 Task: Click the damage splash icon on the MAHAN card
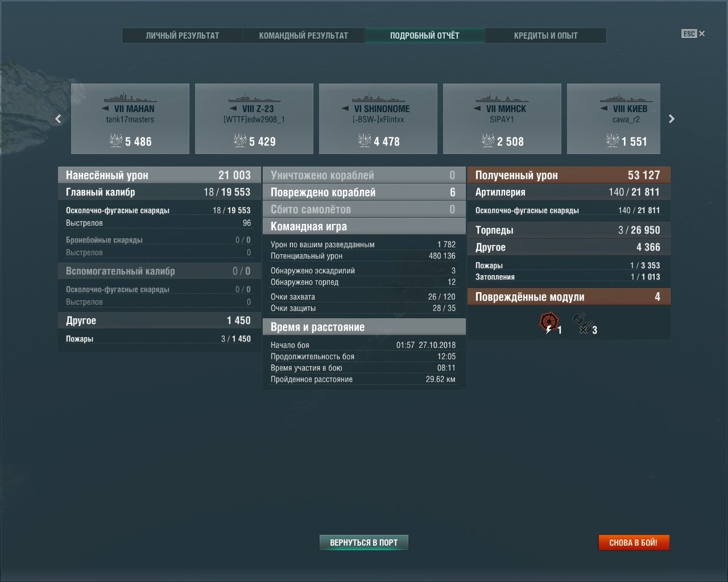[116, 140]
